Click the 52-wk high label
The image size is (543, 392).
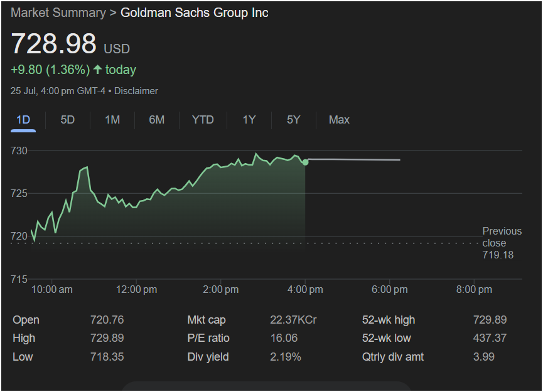click(389, 320)
